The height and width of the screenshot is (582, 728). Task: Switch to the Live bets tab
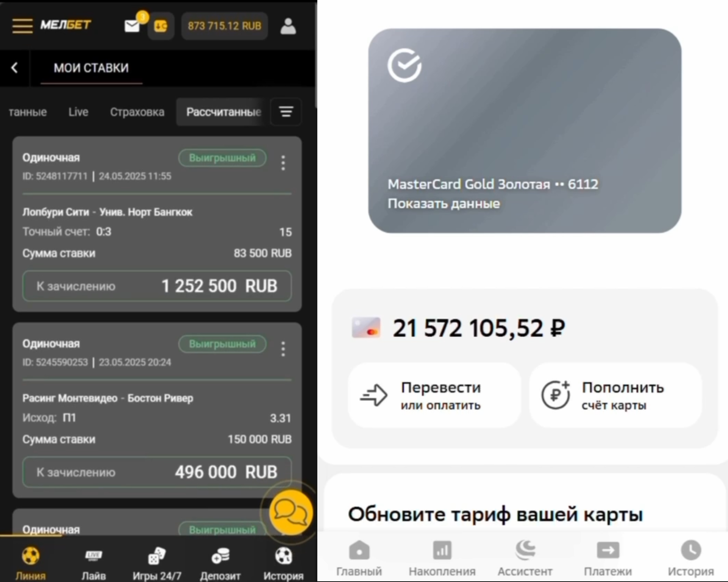(78, 112)
